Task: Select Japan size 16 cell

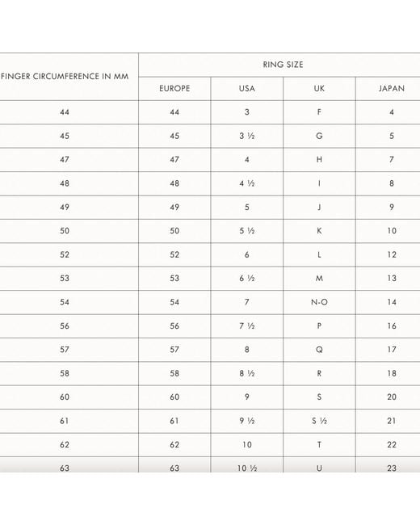Action: tap(392, 326)
